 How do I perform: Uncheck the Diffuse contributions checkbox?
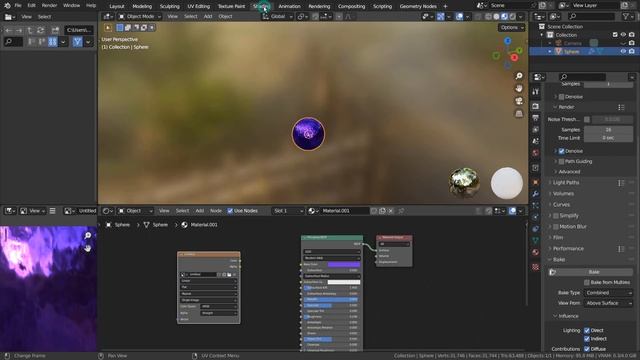[x=587, y=349]
